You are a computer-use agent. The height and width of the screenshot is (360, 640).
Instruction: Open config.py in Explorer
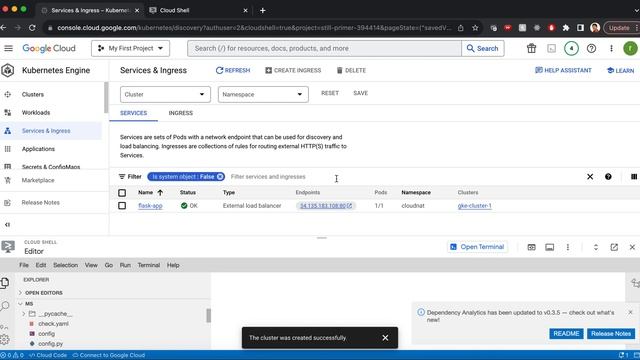pos(51,344)
